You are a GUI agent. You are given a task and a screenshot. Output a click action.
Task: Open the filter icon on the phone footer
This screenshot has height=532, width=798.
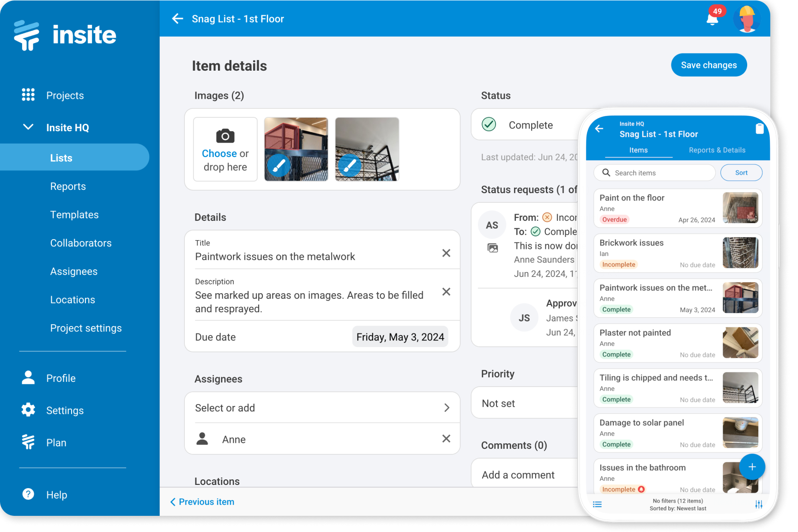(x=758, y=504)
